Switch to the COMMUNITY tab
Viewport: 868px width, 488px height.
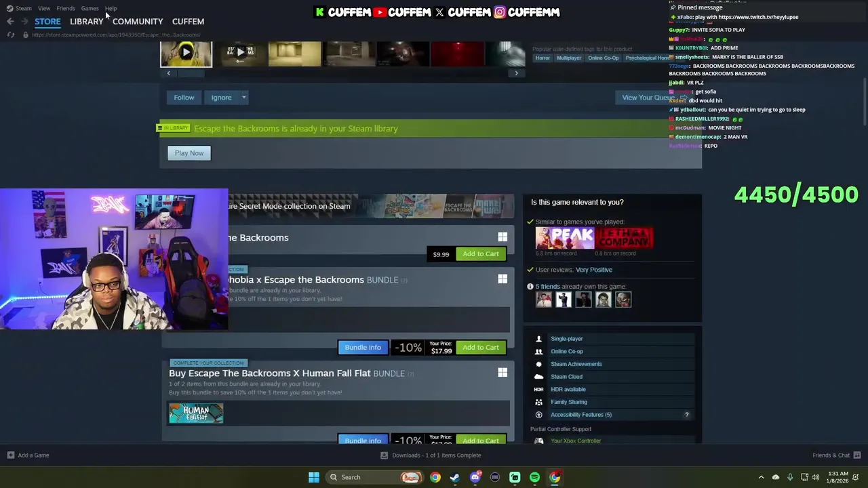[x=138, y=22]
